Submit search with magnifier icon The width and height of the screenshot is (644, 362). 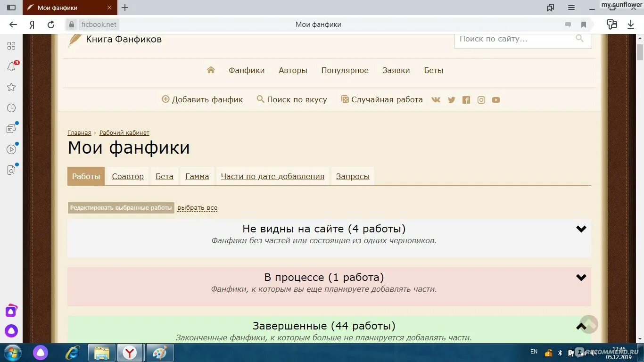point(579,39)
